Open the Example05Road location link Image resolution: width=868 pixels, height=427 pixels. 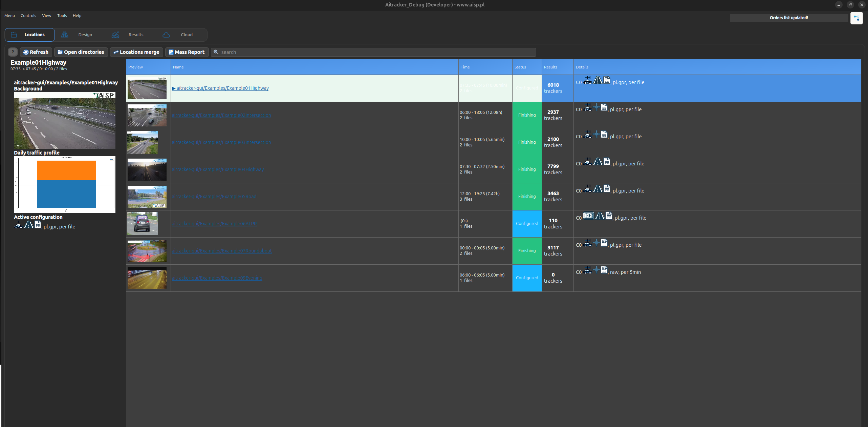point(214,197)
